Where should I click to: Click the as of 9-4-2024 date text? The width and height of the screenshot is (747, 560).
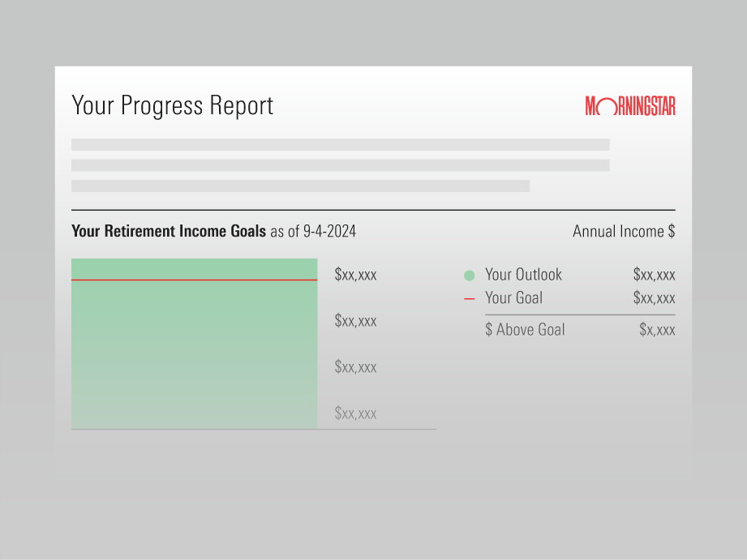313,232
